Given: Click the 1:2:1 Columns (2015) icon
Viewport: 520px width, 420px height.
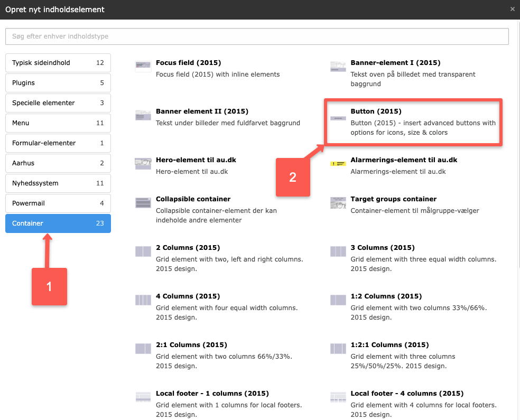Looking at the screenshot, I should click(338, 349).
